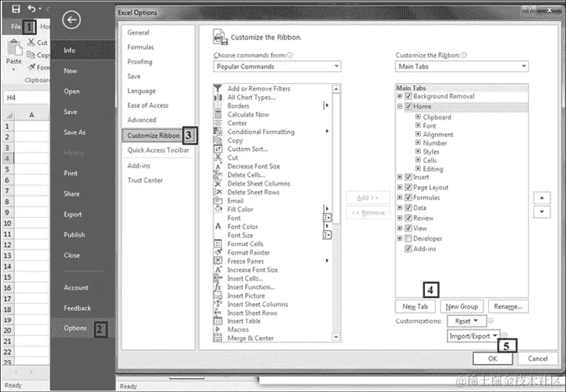Image resolution: width=566 pixels, height=392 pixels.
Task: Toggle the Insert tab checkbox
Action: tap(408, 177)
